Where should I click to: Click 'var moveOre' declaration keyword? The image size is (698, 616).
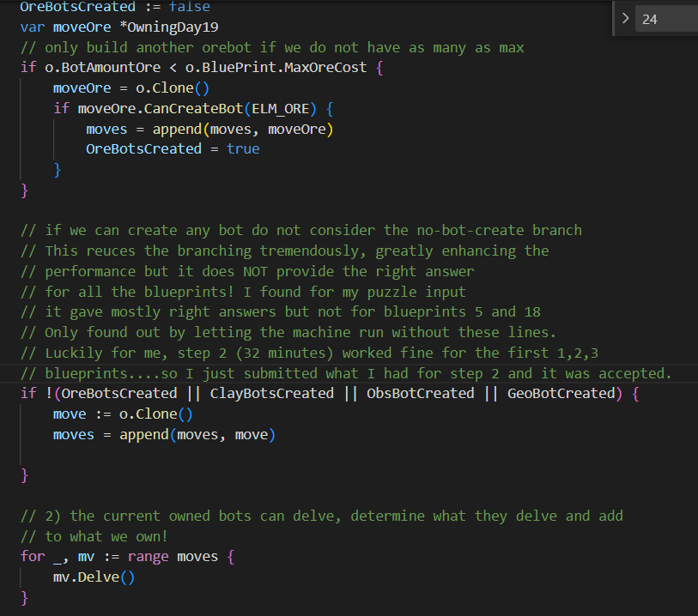tap(32, 27)
